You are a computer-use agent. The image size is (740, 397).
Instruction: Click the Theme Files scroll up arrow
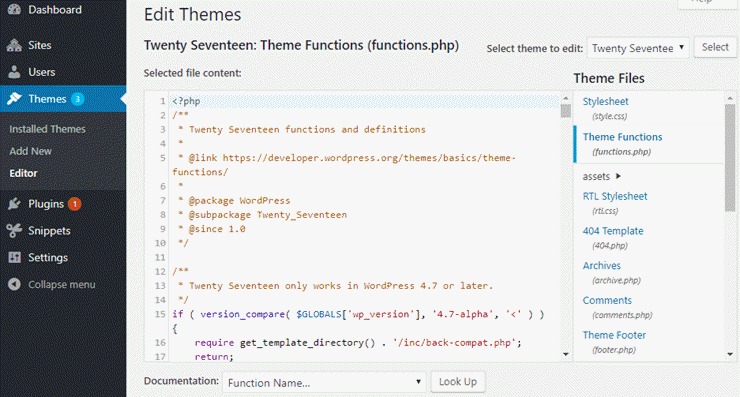tap(730, 98)
